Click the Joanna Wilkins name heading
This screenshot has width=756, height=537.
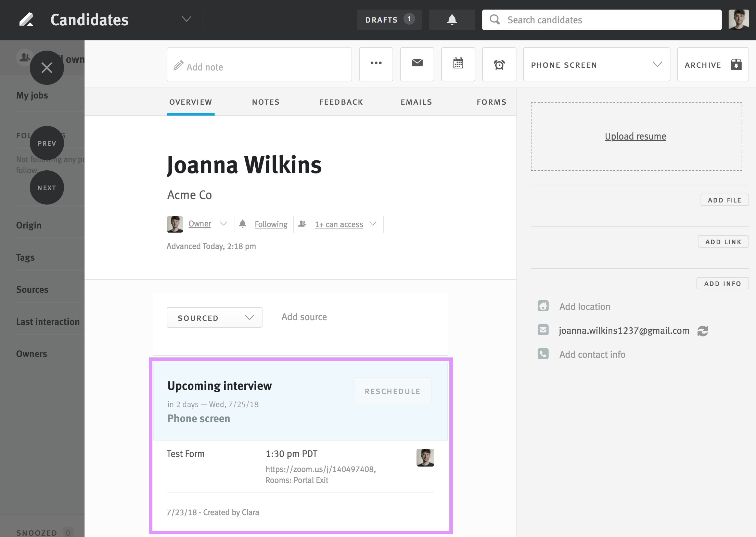244,165
